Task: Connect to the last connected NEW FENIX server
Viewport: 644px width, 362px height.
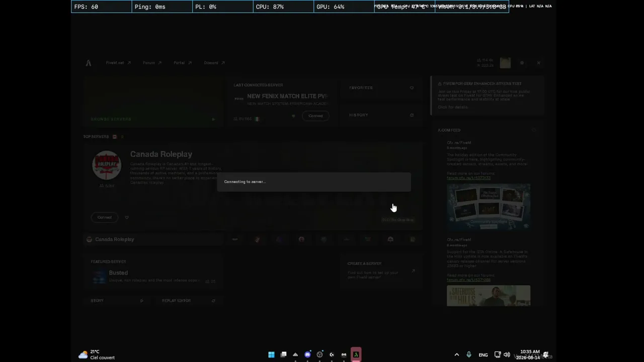Action: (x=315, y=116)
